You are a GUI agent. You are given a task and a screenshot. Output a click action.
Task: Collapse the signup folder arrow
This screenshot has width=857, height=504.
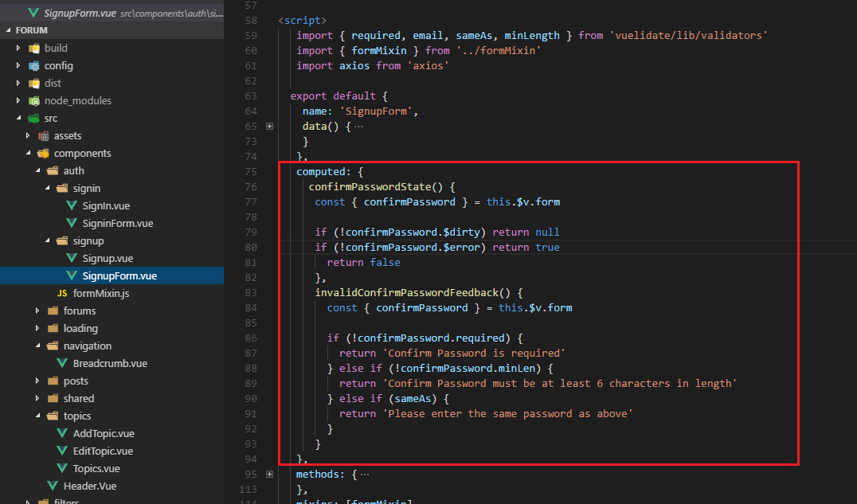pyautogui.click(x=48, y=240)
